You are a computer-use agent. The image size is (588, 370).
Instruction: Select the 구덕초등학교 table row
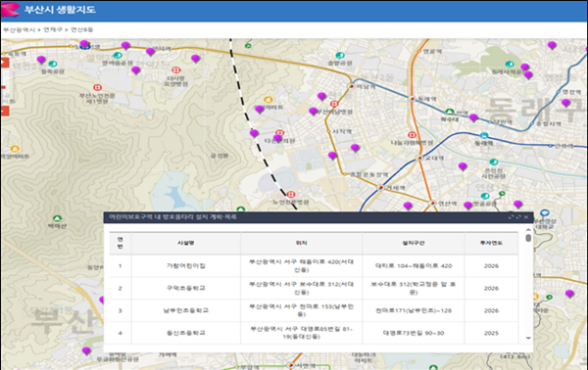coord(314,288)
